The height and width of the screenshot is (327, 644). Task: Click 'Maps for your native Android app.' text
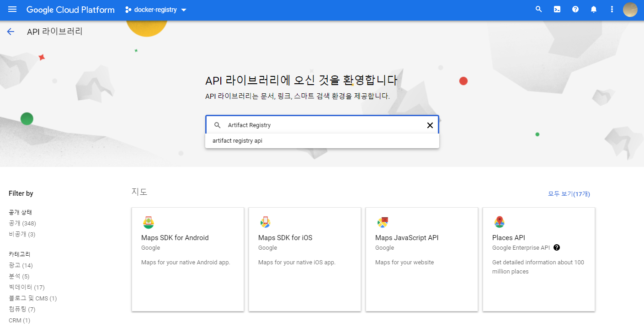click(x=186, y=263)
